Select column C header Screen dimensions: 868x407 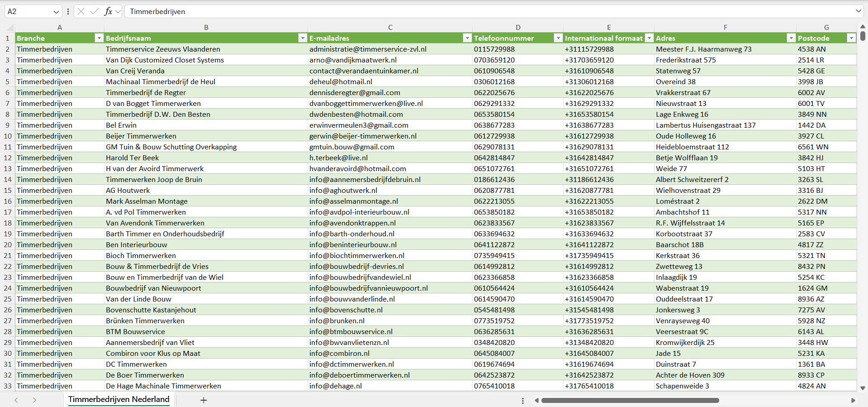pyautogui.click(x=390, y=28)
